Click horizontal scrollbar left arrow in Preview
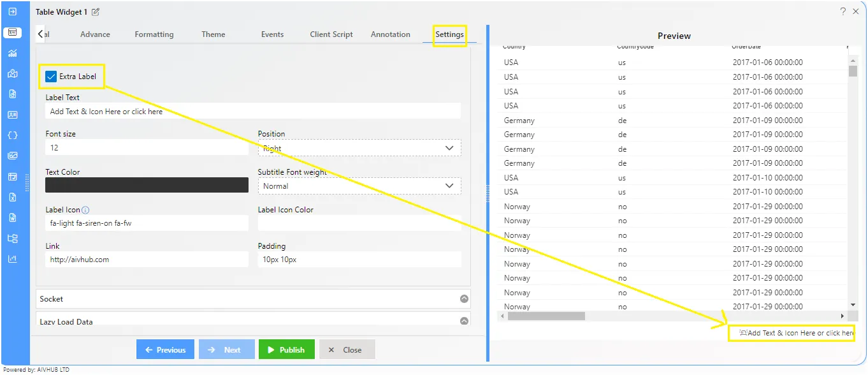Viewport: 868px width, 375px height. point(502,316)
